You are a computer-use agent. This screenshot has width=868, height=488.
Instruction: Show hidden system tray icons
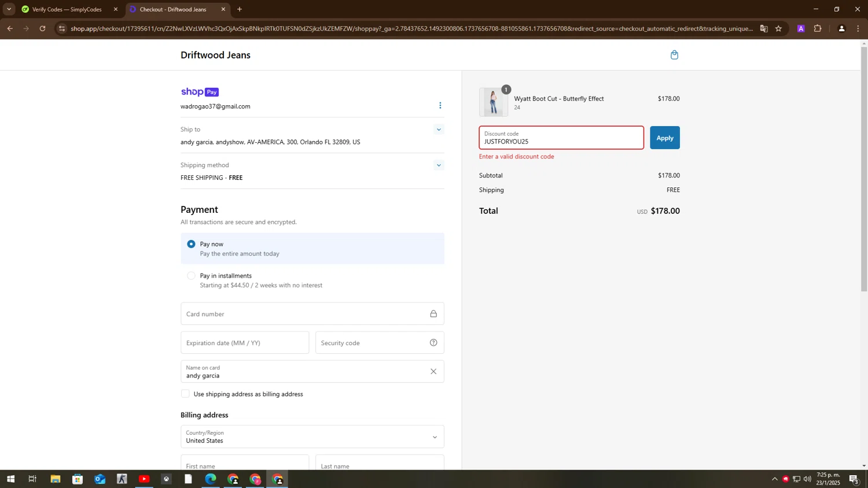[775, 479]
